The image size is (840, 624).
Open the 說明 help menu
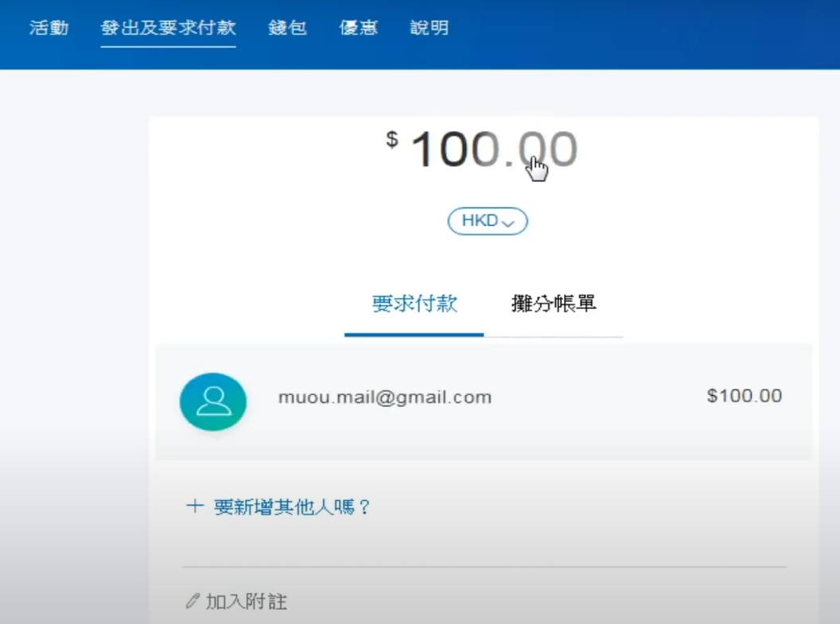point(430,28)
